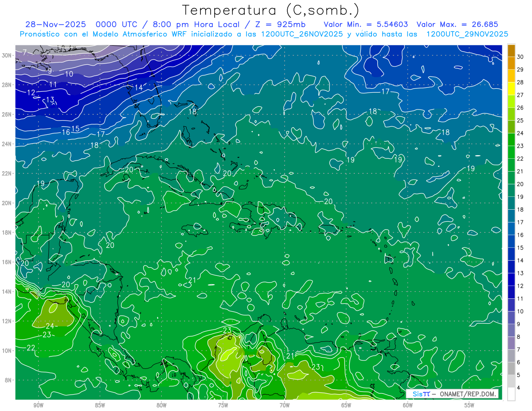Image resolution: width=532 pixels, height=411 pixels.
Task: Click the '65W' longitude axis label
Action: pyautogui.click(x=346, y=405)
